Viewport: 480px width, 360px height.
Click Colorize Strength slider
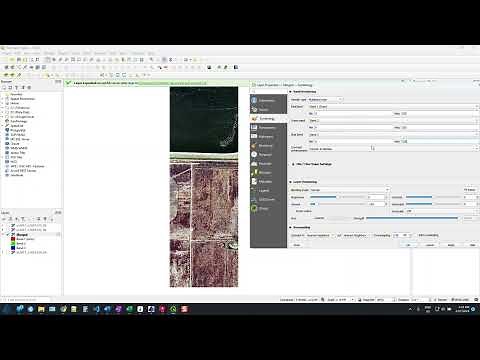coord(412,218)
